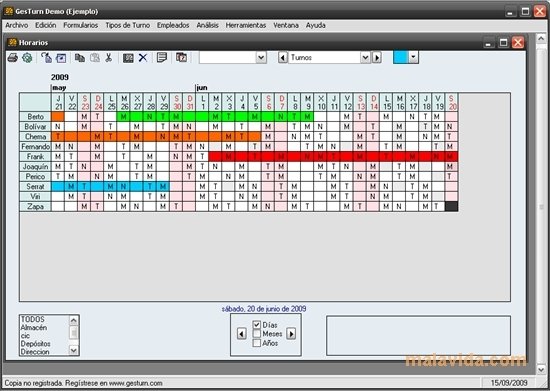This screenshot has height=391, width=550.
Task: Click the orange cell in Berto row
Action: 58,117
